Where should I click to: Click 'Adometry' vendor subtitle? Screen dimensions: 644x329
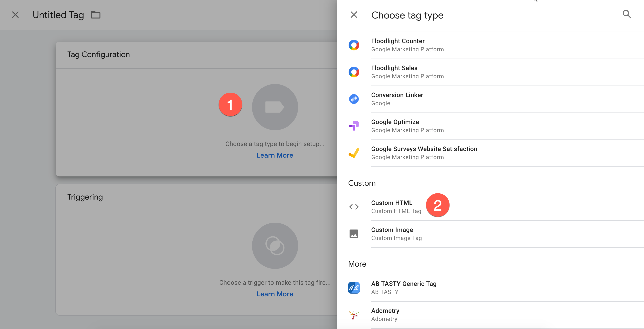pos(384,319)
